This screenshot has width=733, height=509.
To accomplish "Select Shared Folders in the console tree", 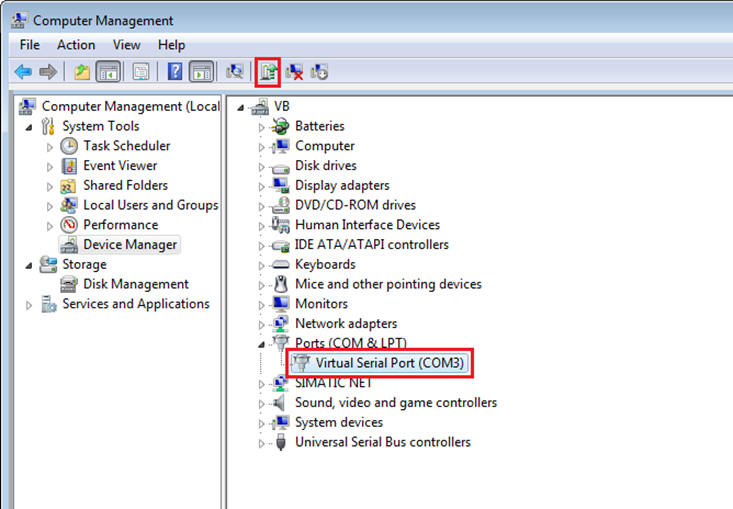I will tap(125, 185).
